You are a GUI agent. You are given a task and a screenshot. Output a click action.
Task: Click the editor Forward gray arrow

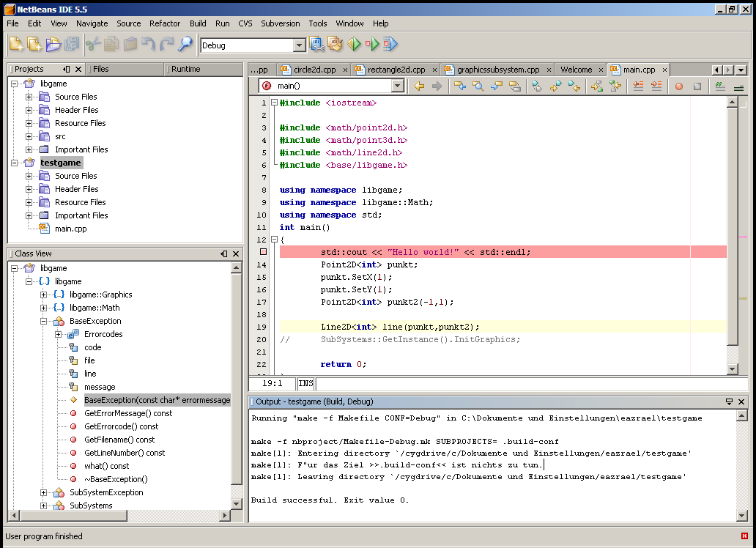coord(437,86)
